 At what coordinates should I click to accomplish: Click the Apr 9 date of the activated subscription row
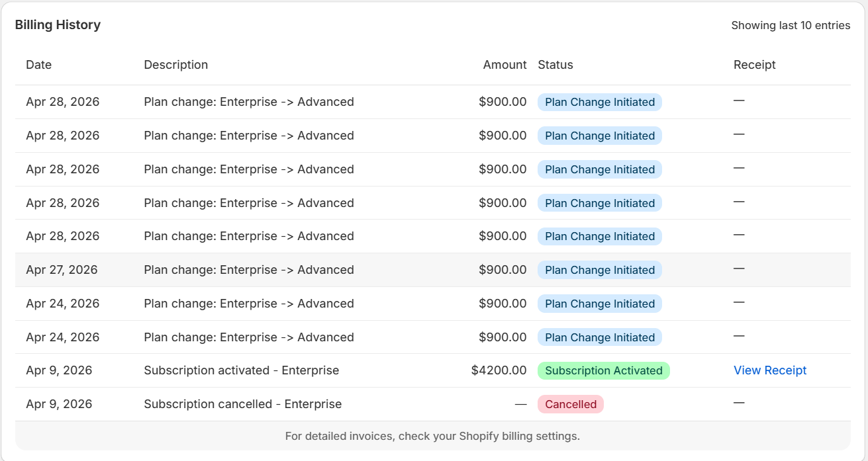tap(59, 370)
